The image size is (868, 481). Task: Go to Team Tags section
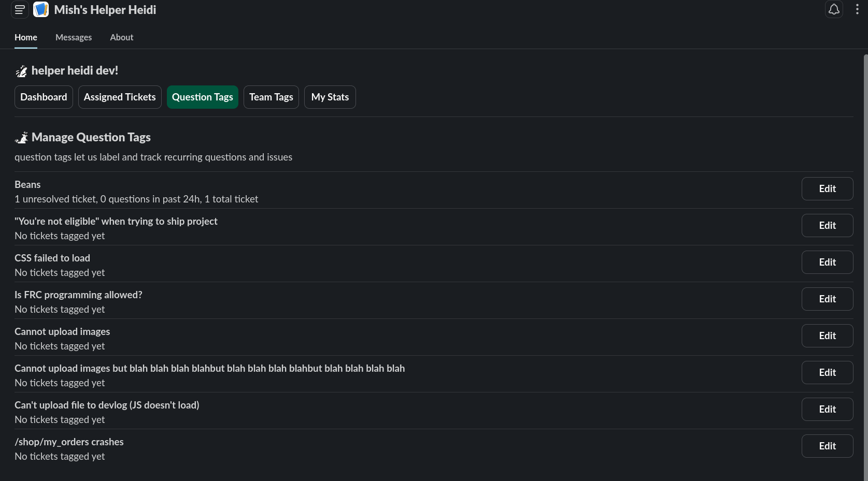(x=271, y=97)
